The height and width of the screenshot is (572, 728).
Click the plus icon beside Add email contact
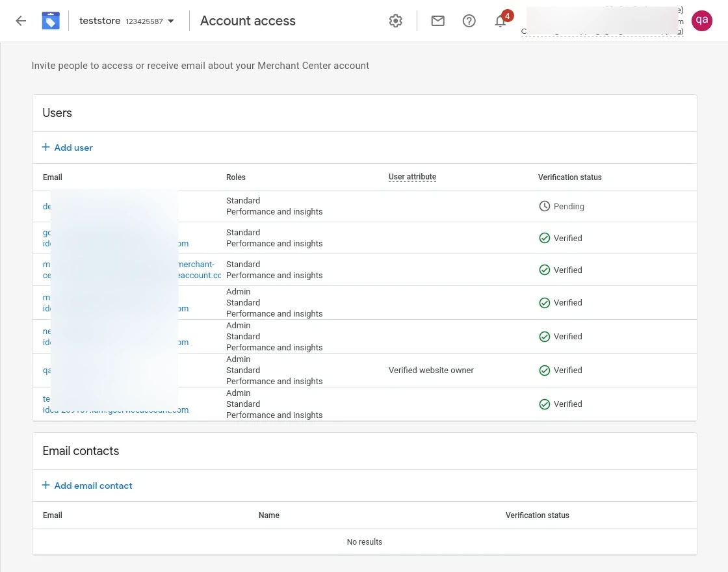46,486
